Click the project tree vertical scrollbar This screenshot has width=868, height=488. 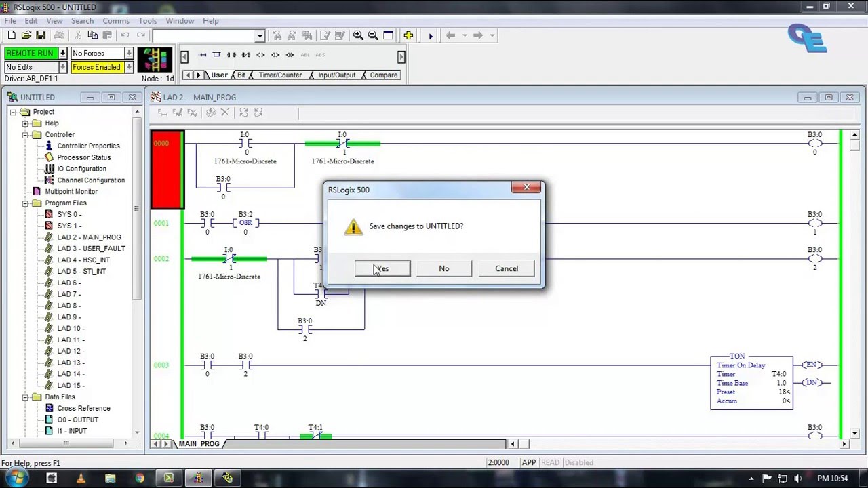pyautogui.click(x=137, y=271)
